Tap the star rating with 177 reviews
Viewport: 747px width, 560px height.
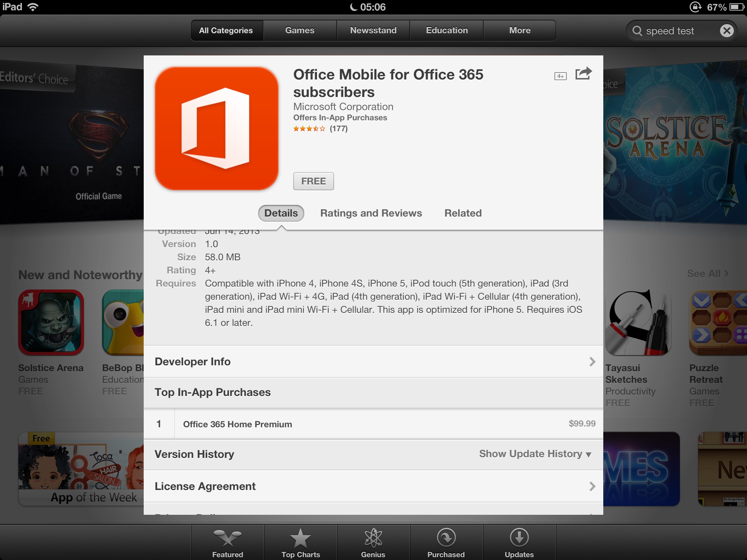point(320,128)
